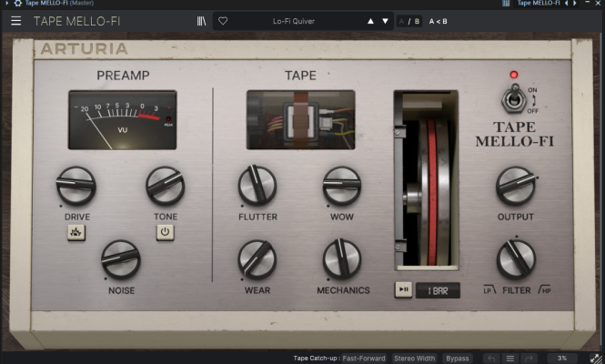The height and width of the screenshot is (364, 605).
Task: Enable the Stereo Width option
Action: [414, 358]
